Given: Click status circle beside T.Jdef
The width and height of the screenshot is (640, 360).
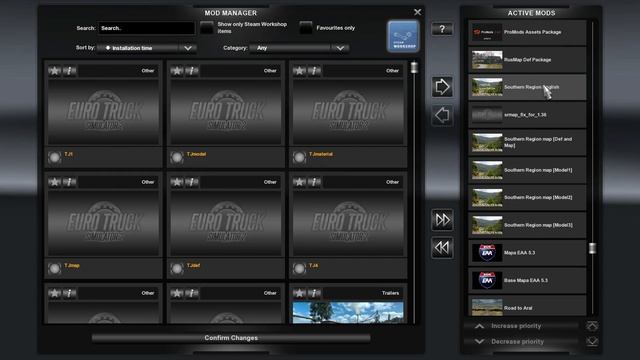Looking at the screenshot, I should [x=177, y=268].
